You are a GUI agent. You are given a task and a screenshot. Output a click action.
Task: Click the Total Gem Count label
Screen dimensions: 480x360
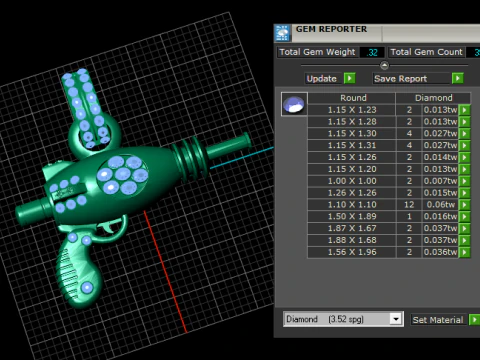coord(426,52)
